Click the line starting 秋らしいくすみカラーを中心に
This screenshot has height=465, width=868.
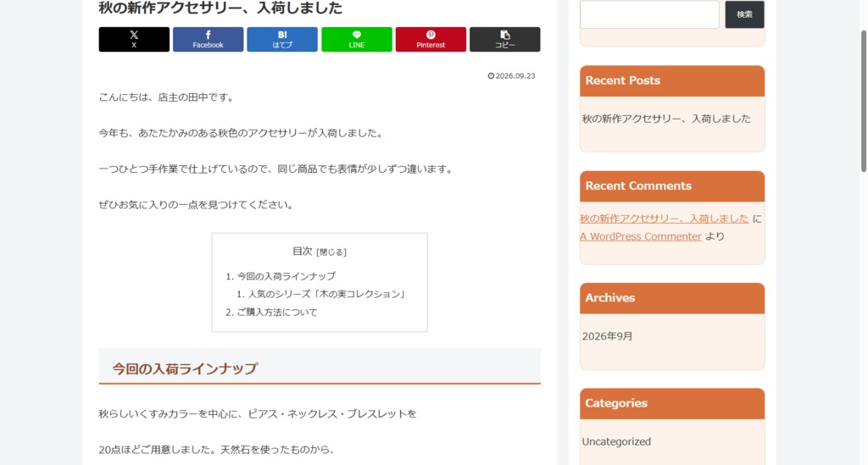pos(258,414)
